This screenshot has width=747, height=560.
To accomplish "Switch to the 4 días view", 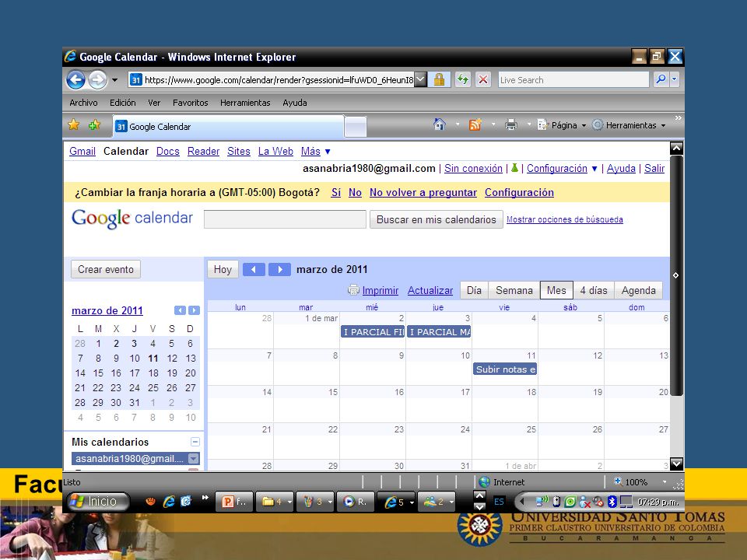I will tap(594, 290).
